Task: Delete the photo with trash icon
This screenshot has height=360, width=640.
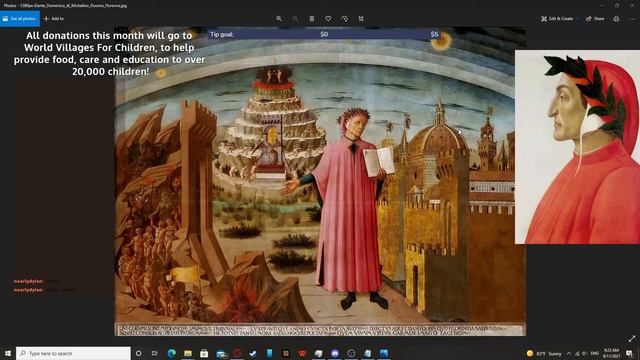Action: (311, 19)
